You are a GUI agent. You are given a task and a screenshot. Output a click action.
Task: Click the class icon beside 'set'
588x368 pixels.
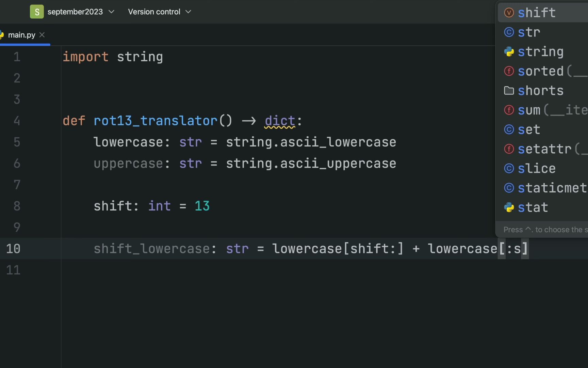[x=509, y=129]
